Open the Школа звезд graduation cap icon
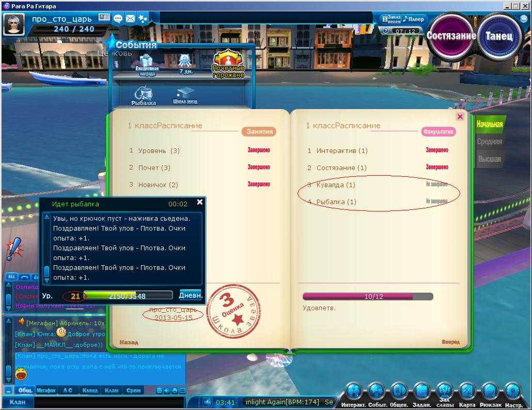The width and height of the screenshot is (532, 410). point(185,95)
